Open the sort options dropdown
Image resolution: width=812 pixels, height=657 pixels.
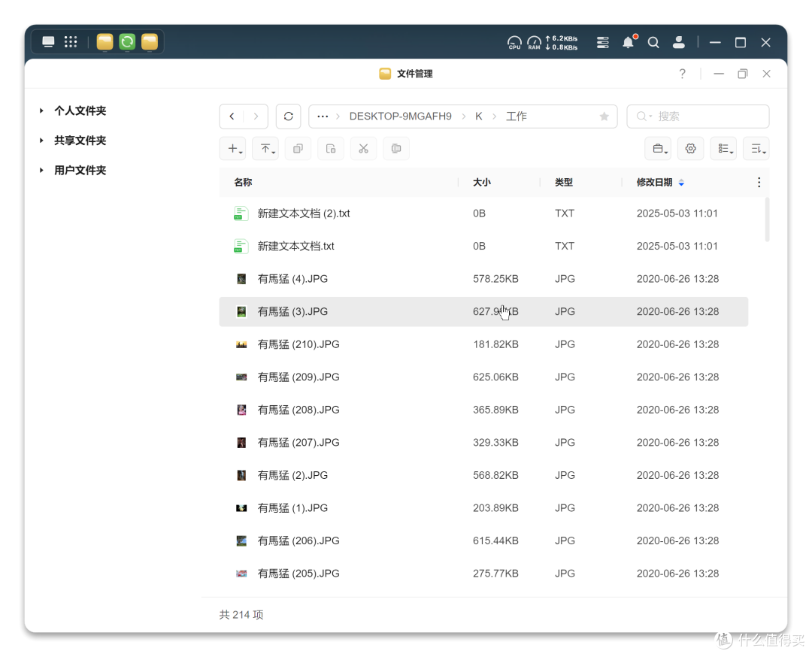tap(756, 149)
